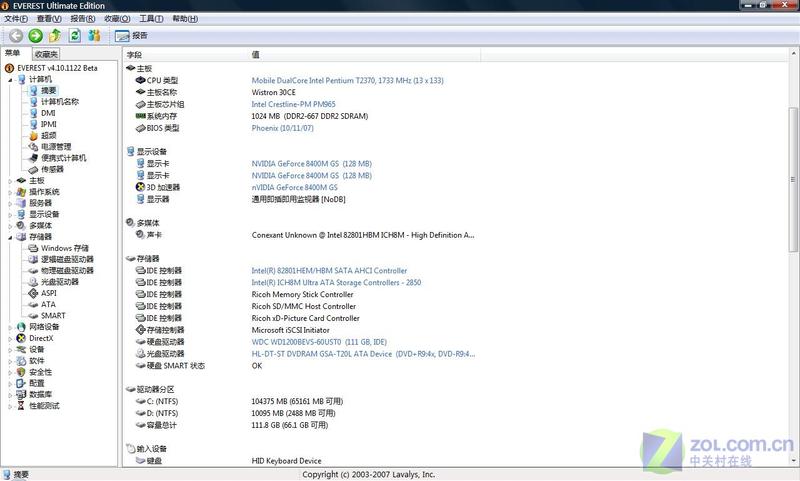This screenshot has height=481, width=800.
Task: Click the vertical scrollbar thumb
Action: pyautogui.click(x=793, y=179)
